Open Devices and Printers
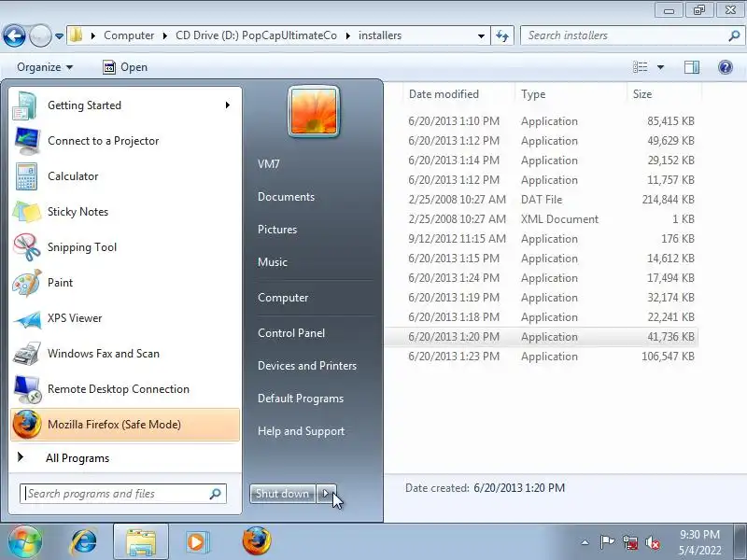This screenshot has width=747, height=560. coord(307,366)
